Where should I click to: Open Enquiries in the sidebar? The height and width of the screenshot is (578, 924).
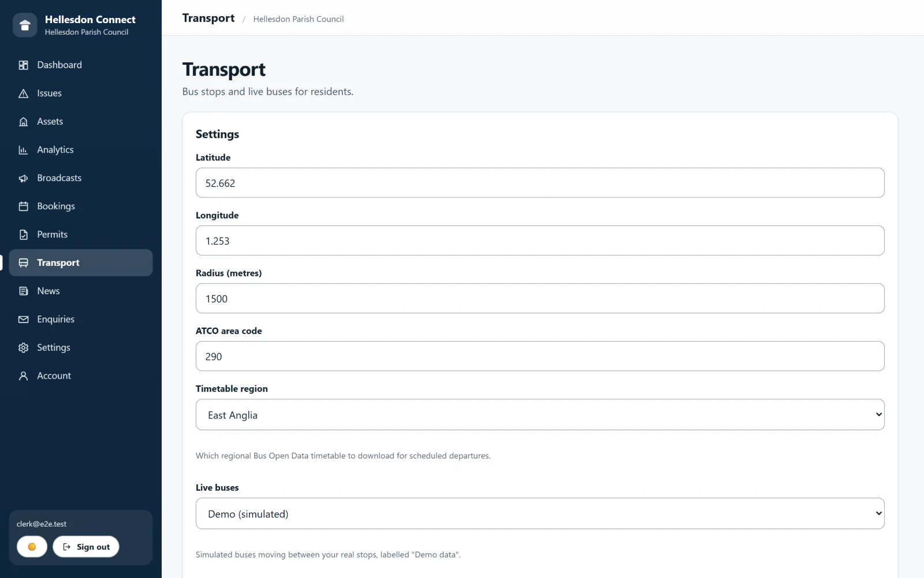(x=81, y=320)
